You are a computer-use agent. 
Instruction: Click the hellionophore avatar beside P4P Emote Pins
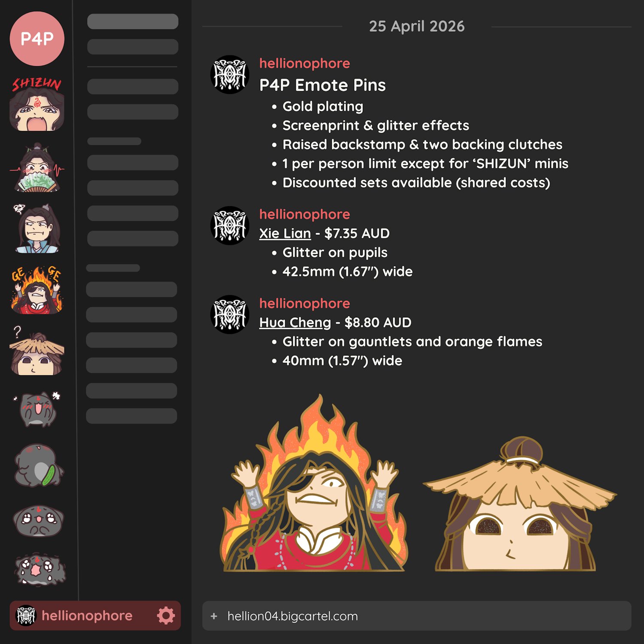pos(230,74)
